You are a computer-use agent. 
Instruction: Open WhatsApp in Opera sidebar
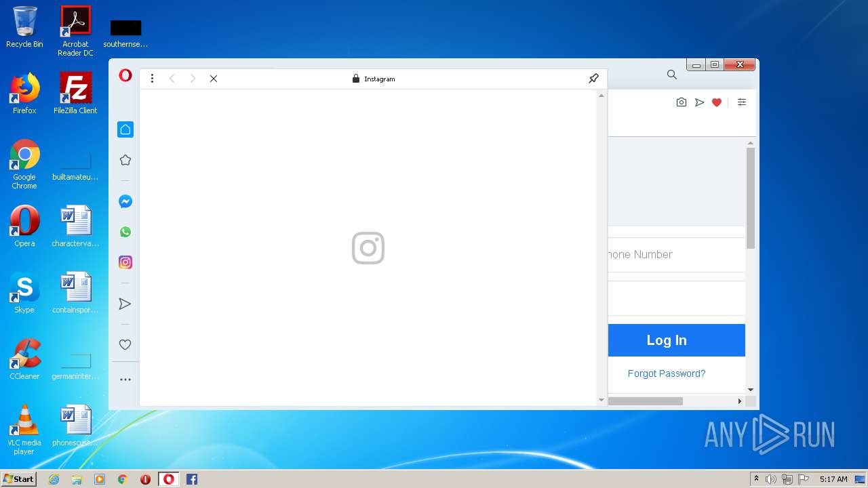coord(125,232)
